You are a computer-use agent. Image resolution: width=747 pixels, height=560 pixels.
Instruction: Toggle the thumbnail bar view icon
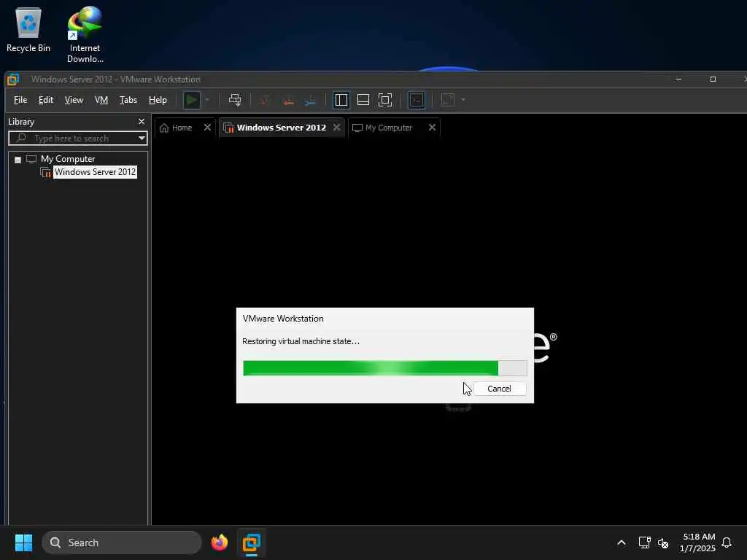(x=363, y=100)
